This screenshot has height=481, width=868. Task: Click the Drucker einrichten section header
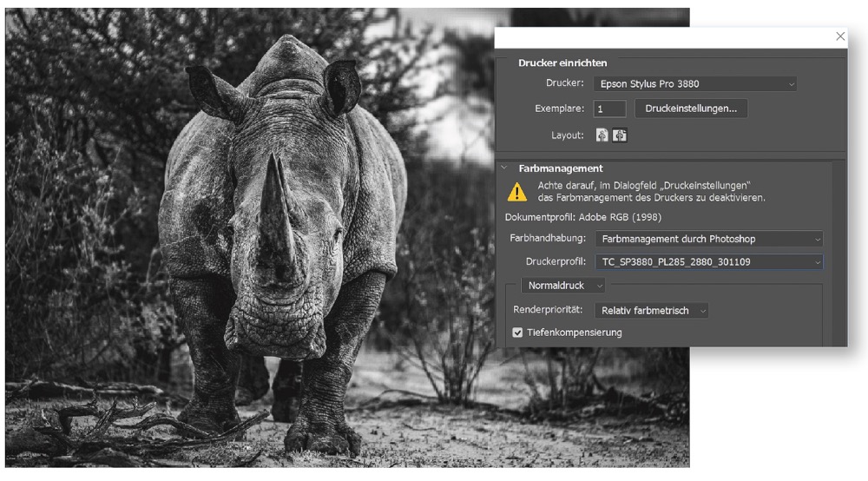point(562,63)
